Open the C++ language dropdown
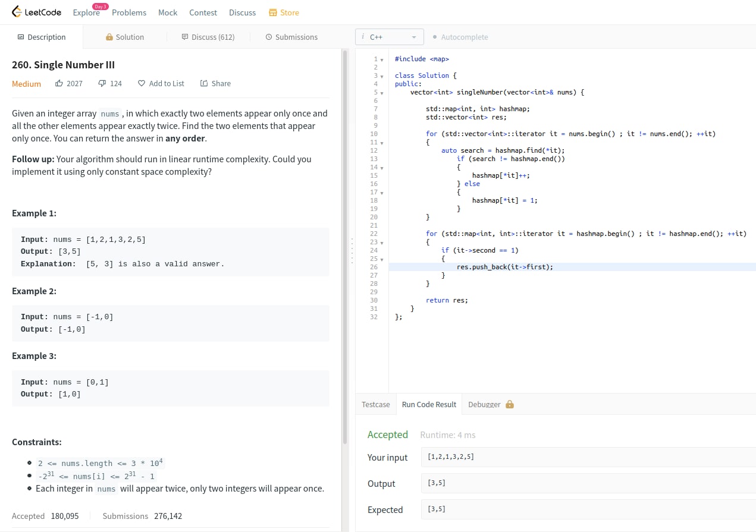Viewport: 756px width, 532px height. point(390,37)
